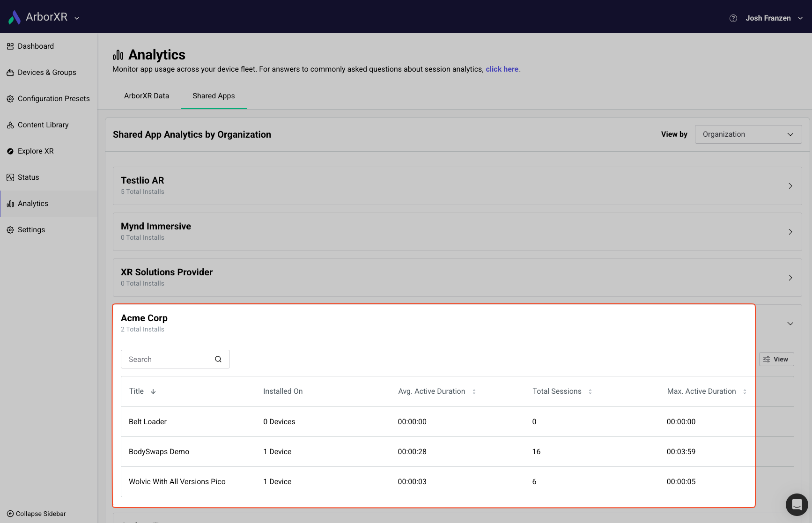
Task: Click '0 Devices' in Belt Loader row
Action: (x=279, y=422)
